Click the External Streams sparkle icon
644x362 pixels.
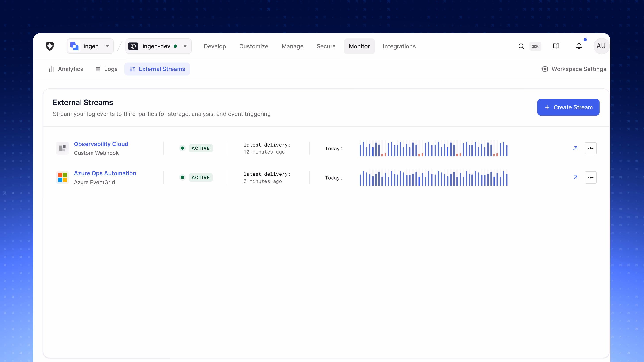tap(132, 69)
